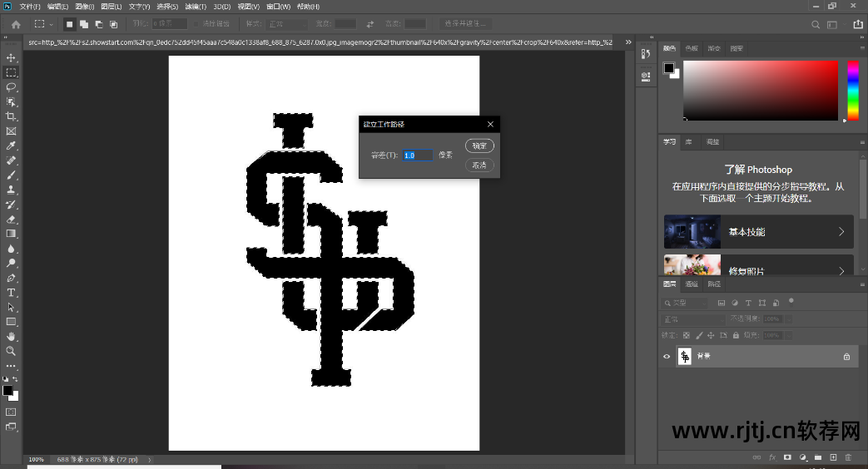Select the Eraser tool
Image resolution: width=868 pixels, height=469 pixels.
pyautogui.click(x=11, y=219)
